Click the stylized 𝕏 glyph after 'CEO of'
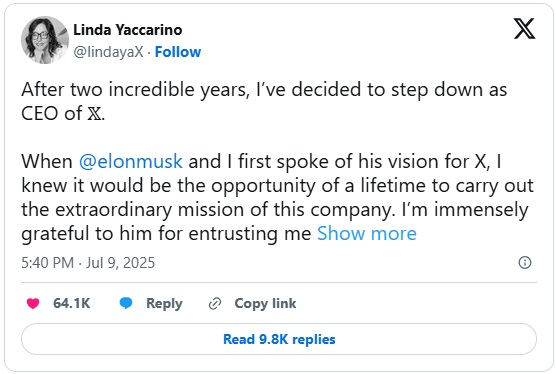 pyautogui.click(x=94, y=114)
